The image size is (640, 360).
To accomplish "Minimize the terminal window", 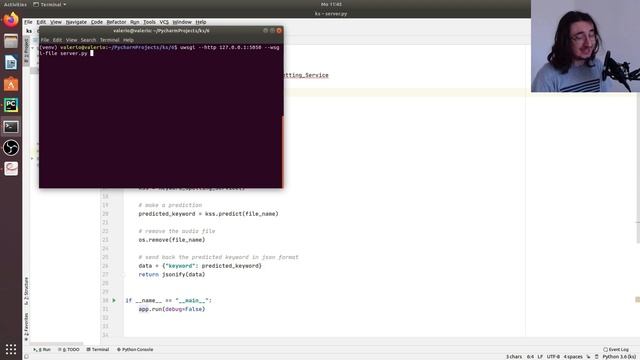I will (x=265, y=31).
